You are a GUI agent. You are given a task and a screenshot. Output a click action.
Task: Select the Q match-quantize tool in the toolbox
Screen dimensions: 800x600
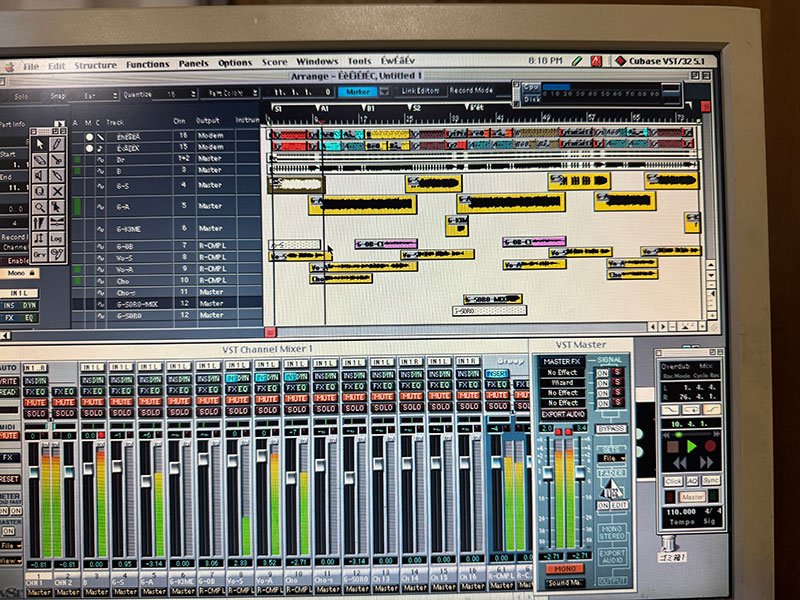pos(40,192)
